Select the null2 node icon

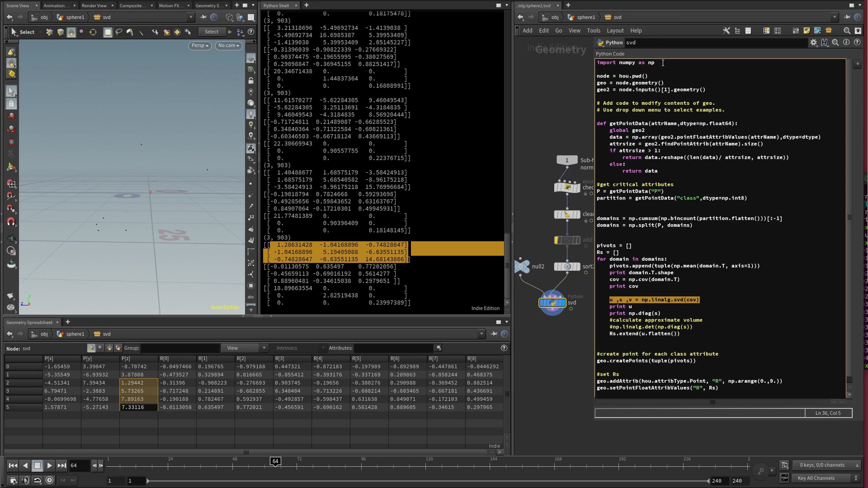(x=522, y=266)
